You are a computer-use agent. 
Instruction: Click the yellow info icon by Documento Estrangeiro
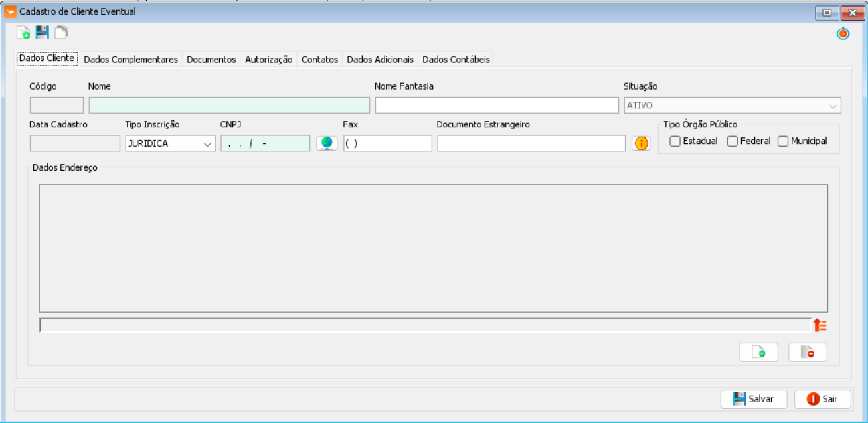pos(641,143)
